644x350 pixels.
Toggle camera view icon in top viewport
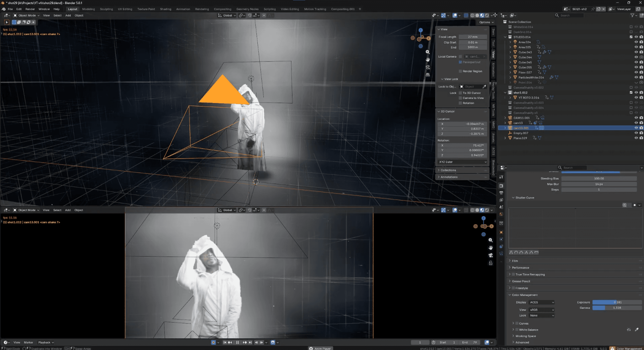(x=427, y=67)
